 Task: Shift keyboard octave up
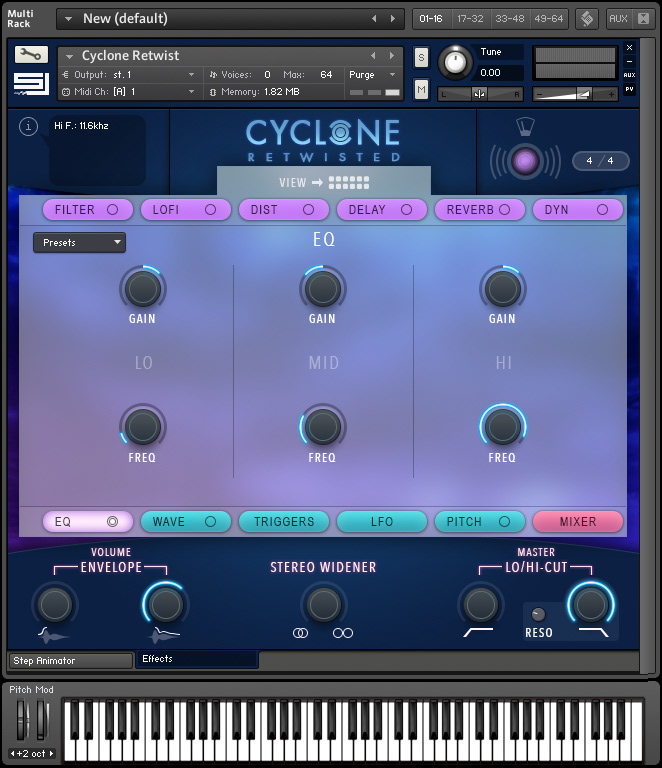point(50,753)
